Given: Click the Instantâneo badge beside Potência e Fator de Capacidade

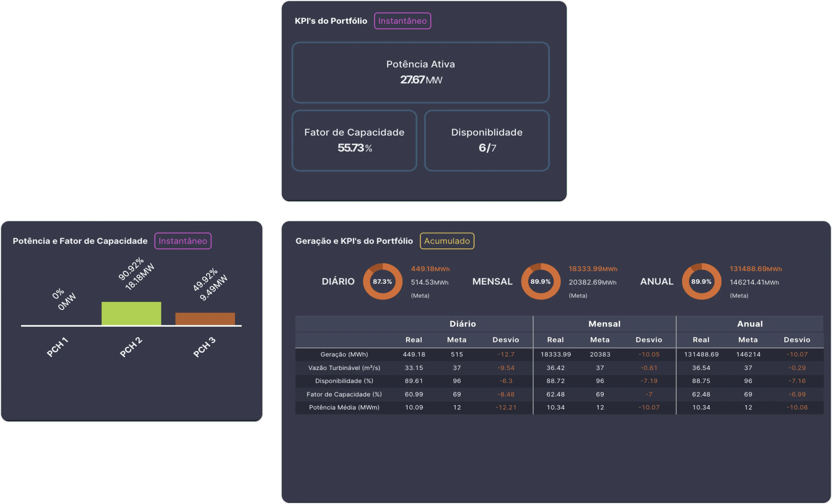Looking at the screenshot, I should pyautogui.click(x=183, y=241).
